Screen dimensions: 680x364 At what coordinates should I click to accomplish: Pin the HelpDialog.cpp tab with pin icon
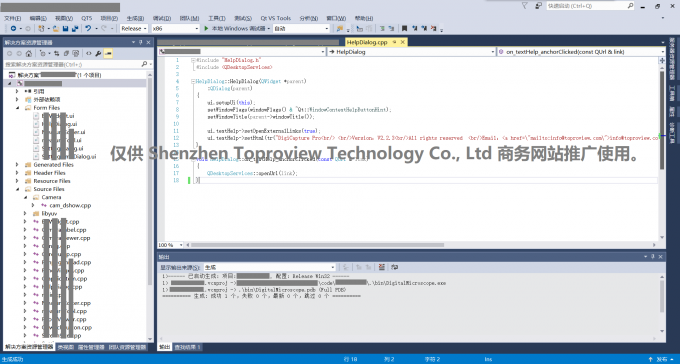point(395,42)
